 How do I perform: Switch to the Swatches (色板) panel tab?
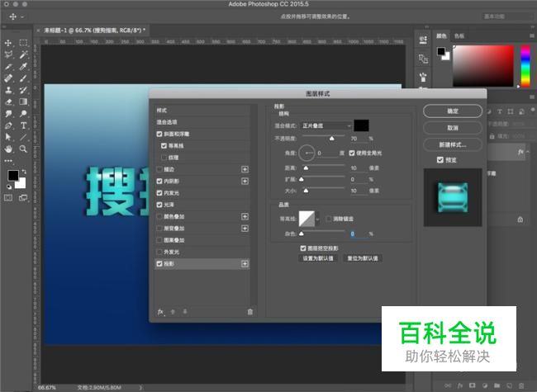click(459, 35)
